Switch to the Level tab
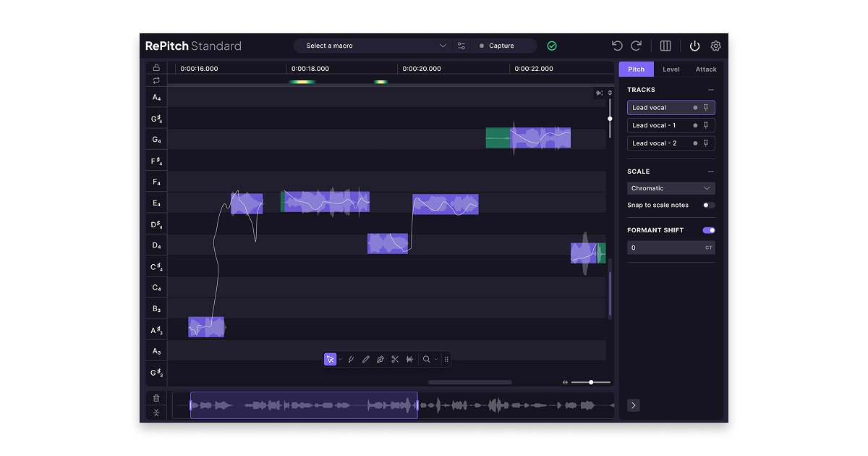This screenshot has height=456, width=868. point(671,69)
